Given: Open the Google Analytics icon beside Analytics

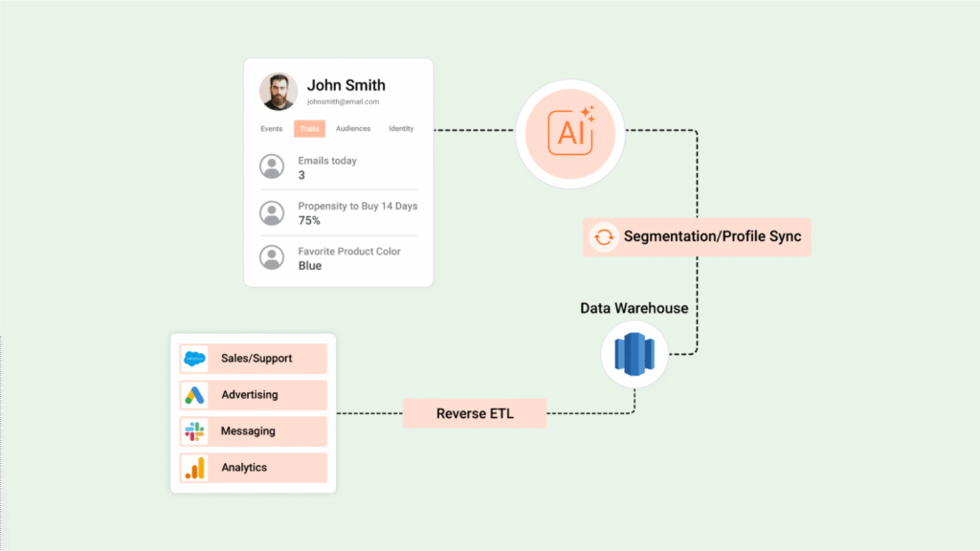Looking at the screenshot, I should point(195,468).
